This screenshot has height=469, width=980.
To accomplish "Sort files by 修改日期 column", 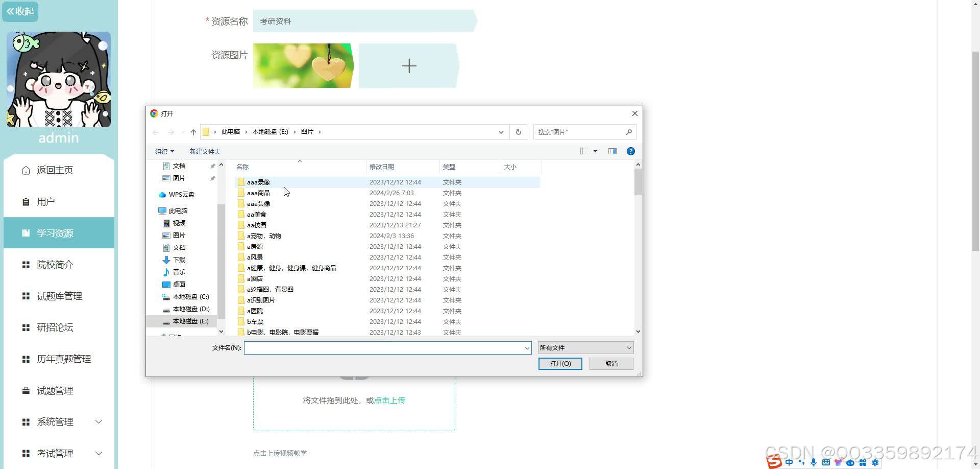I will click(x=403, y=167).
